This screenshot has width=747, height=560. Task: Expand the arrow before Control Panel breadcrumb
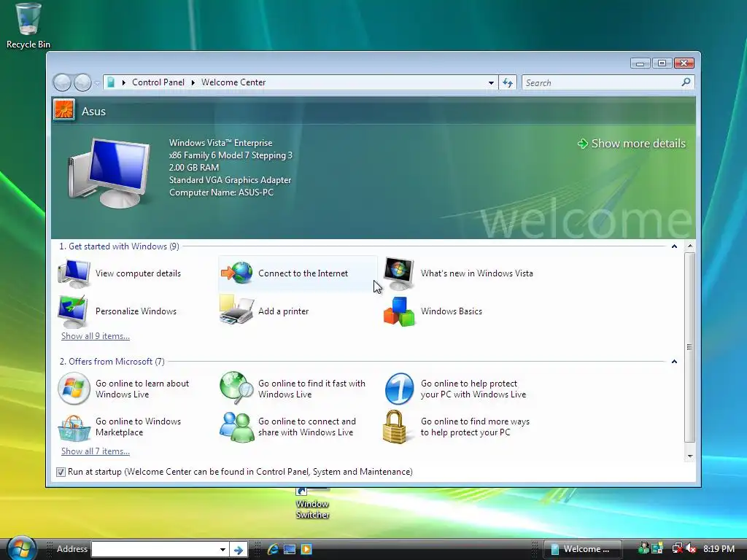point(124,82)
